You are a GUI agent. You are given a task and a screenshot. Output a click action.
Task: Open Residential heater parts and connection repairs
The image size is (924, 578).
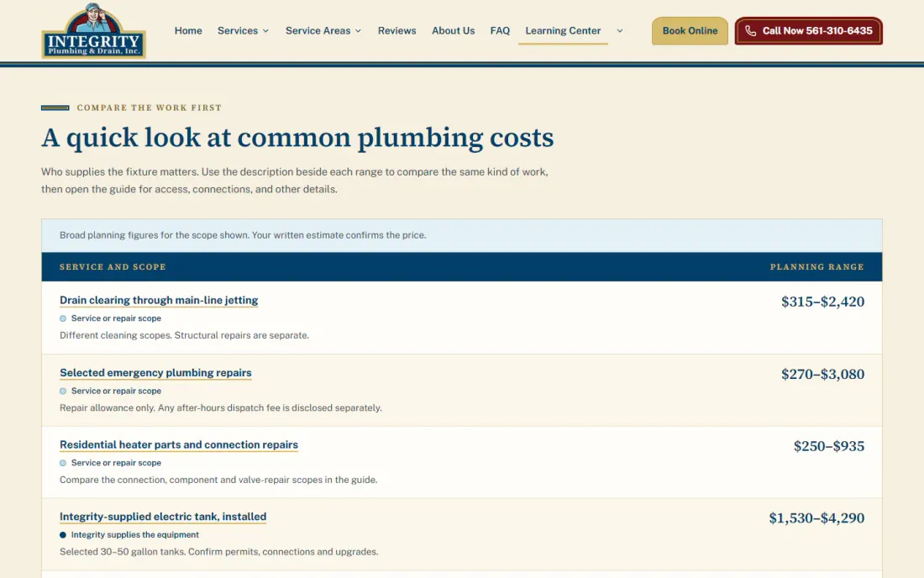pos(179,445)
